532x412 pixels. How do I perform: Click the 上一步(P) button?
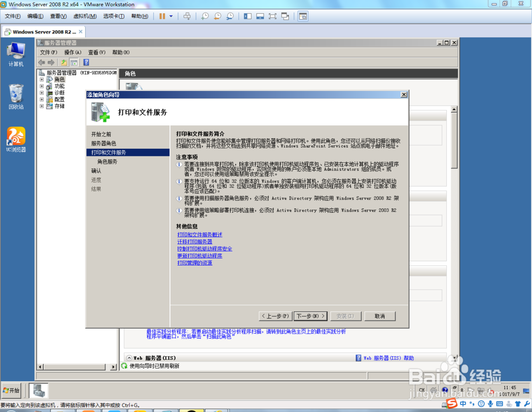tap(275, 316)
